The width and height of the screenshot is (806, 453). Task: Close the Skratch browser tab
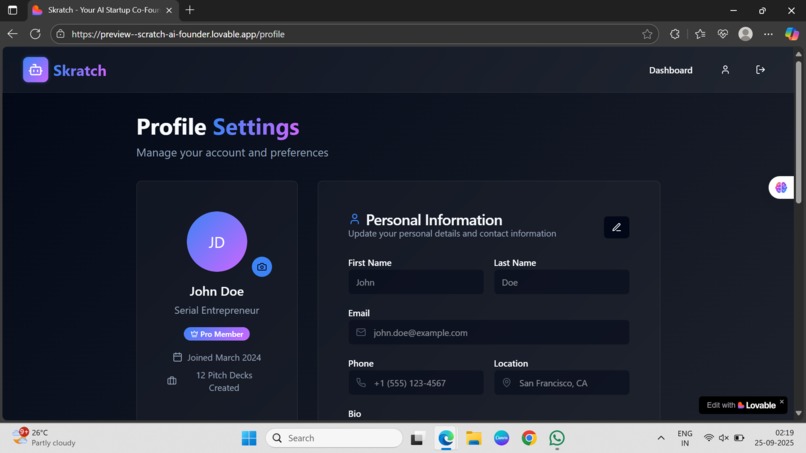[169, 10]
